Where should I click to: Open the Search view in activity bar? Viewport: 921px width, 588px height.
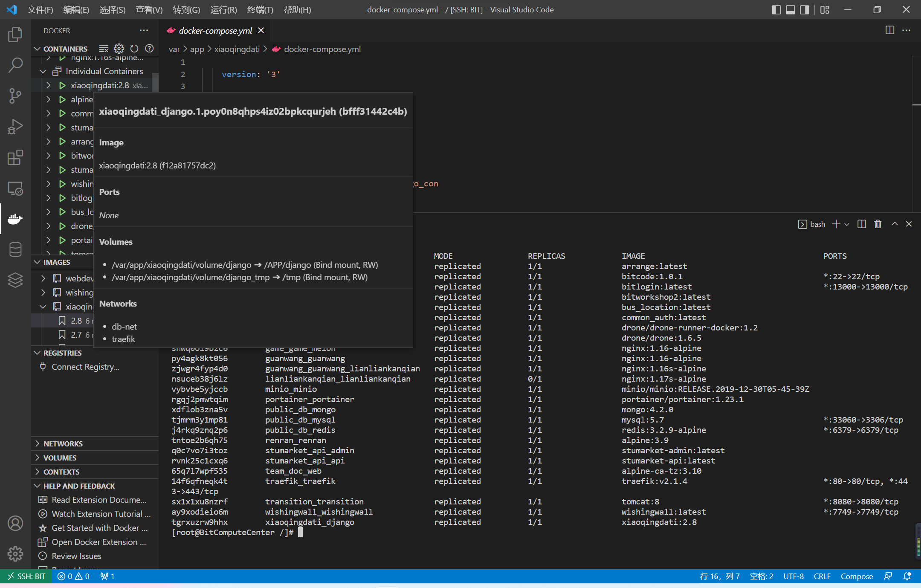point(15,65)
